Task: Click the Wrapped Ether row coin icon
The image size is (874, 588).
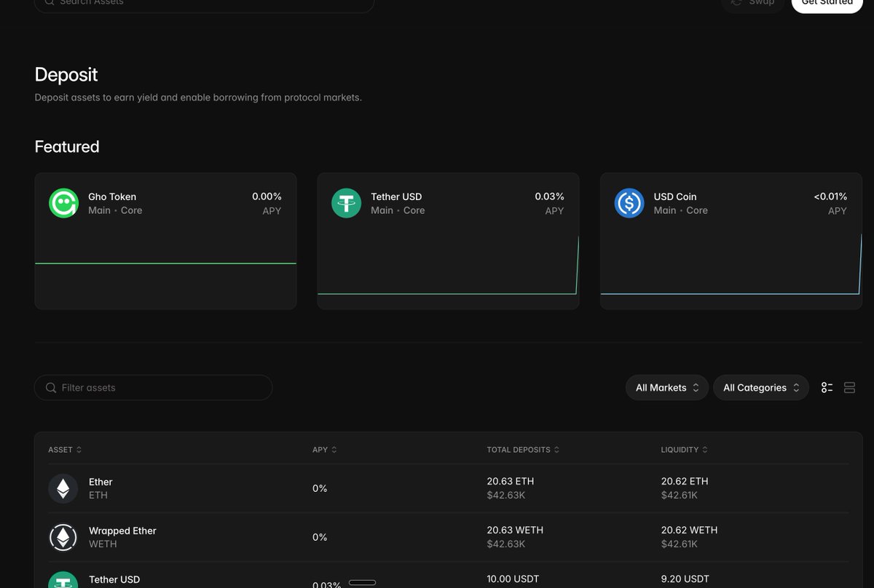Action: 63,537
